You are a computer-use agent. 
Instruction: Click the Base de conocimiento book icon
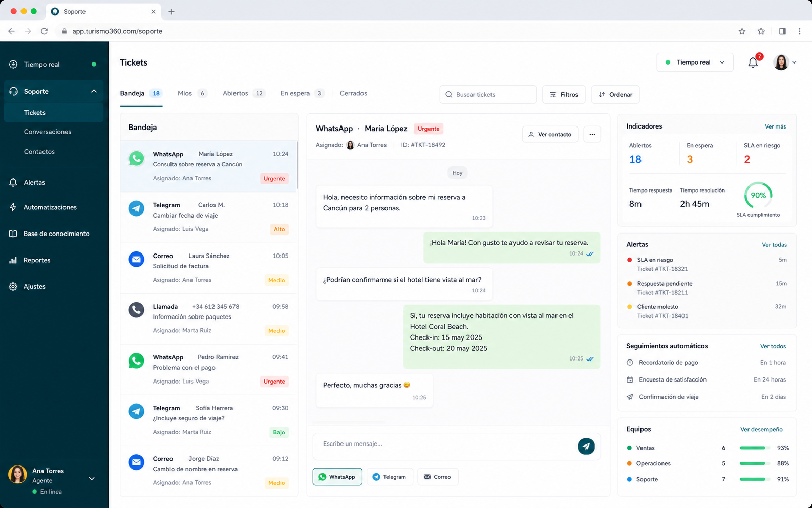[x=13, y=234]
